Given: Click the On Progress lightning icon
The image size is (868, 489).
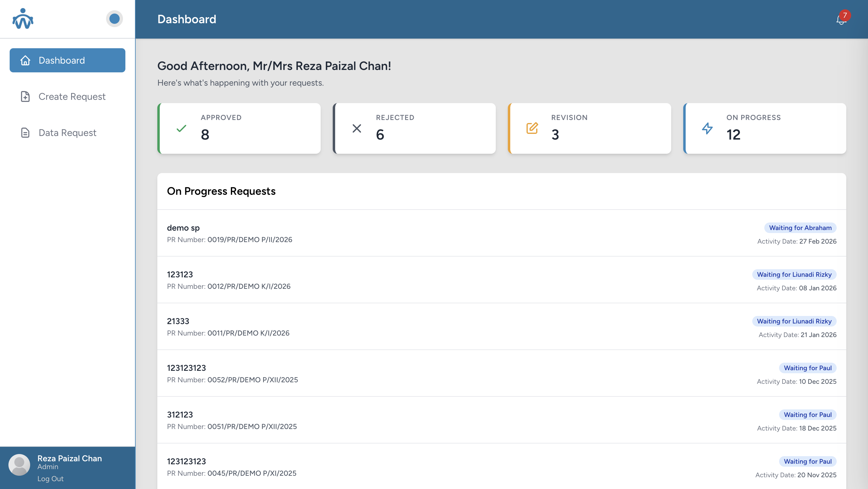Looking at the screenshot, I should pyautogui.click(x=707, y=128).
